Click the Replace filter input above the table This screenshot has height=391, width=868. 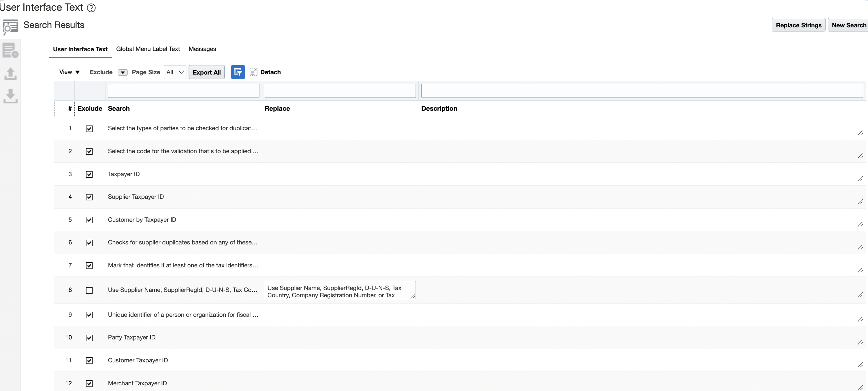[x=340, y=90]
